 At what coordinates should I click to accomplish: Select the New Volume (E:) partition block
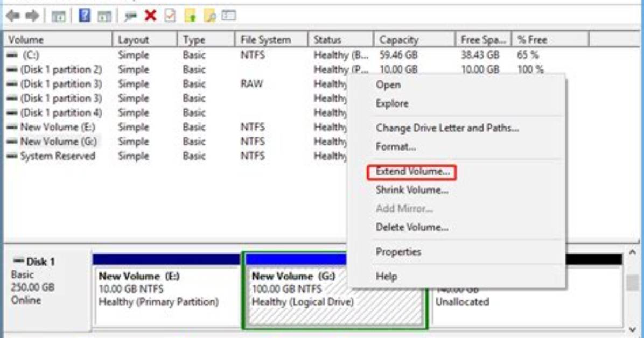166,291
